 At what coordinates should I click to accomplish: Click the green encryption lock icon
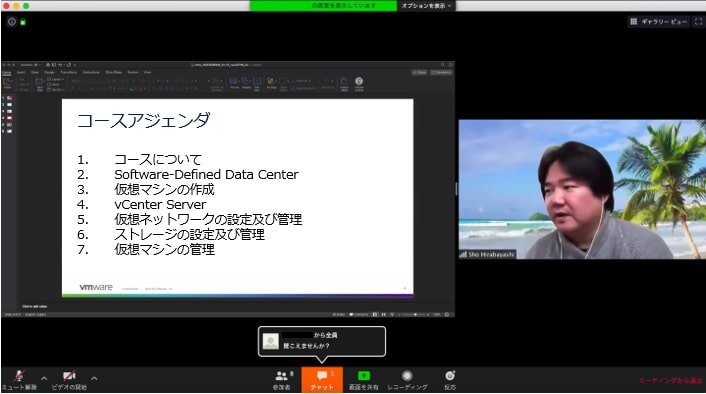tap(23, 22)
